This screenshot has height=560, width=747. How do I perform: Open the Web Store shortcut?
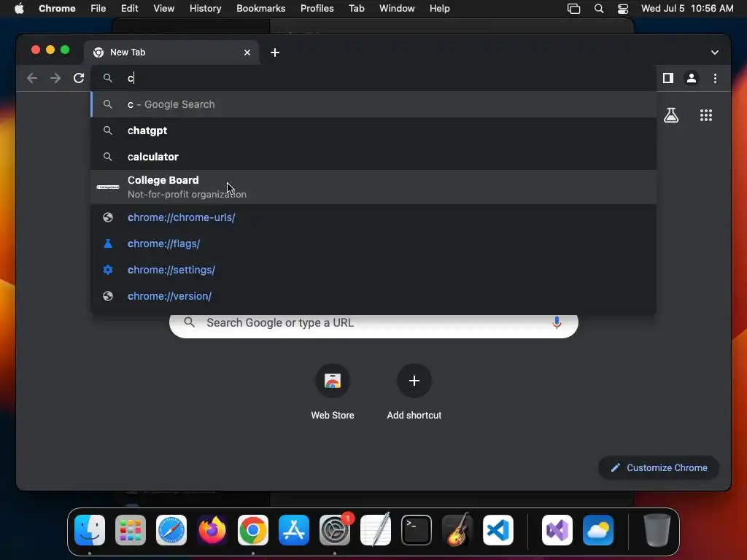(333, 392)
